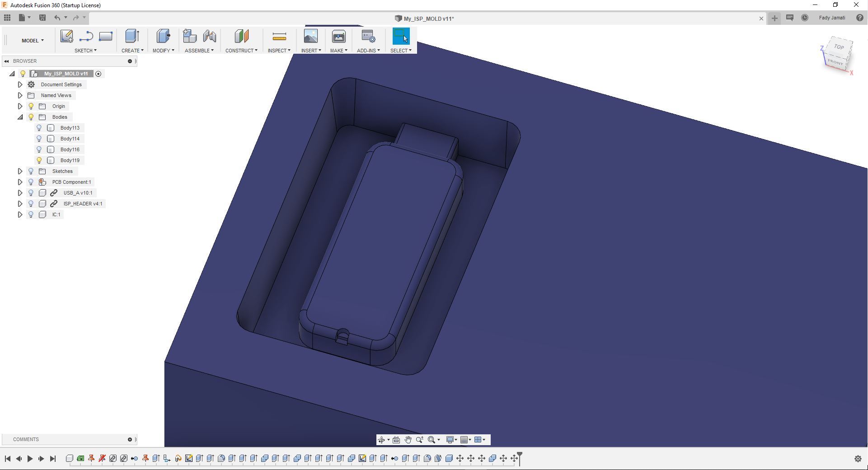Click the TOP face of the ViewCube
Image resolution: width=868 pixels, height=470 pixels.
[839, 47]
